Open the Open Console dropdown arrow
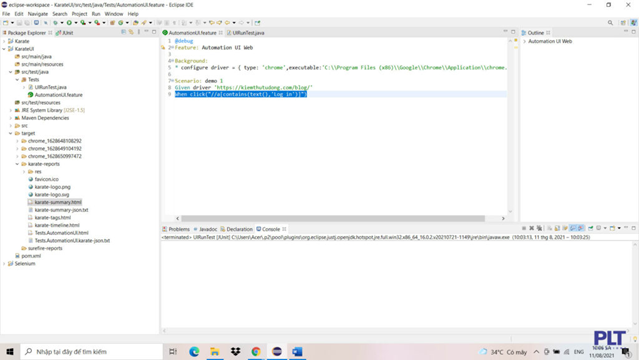 pyautogui.click(x=619, y=228)
